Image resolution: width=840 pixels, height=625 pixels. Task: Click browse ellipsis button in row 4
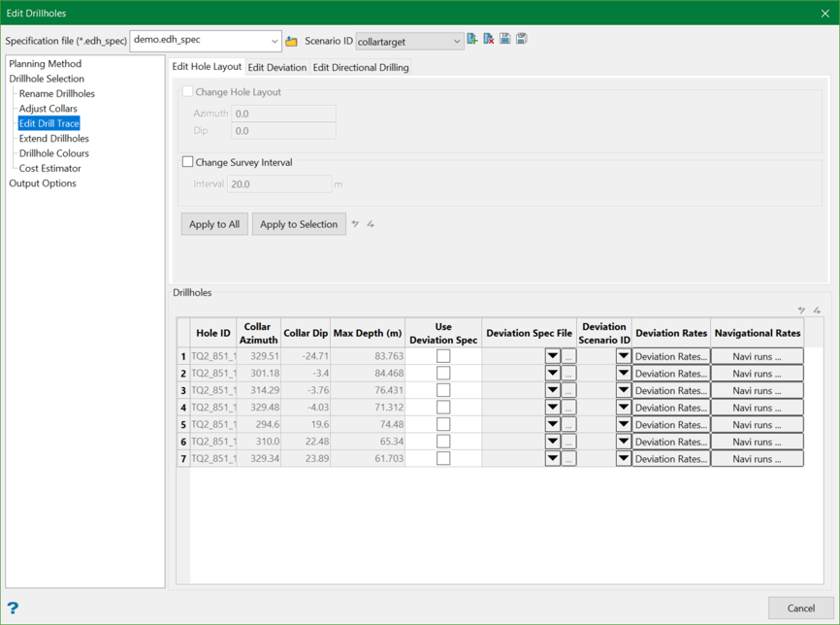click(x=569, y=408)
